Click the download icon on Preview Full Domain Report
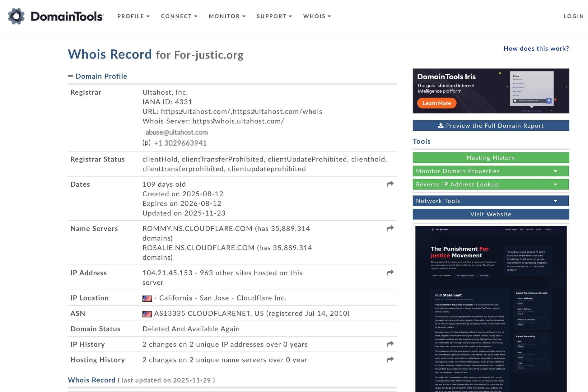Screen dimensions: 588x392 coord(441,125)
